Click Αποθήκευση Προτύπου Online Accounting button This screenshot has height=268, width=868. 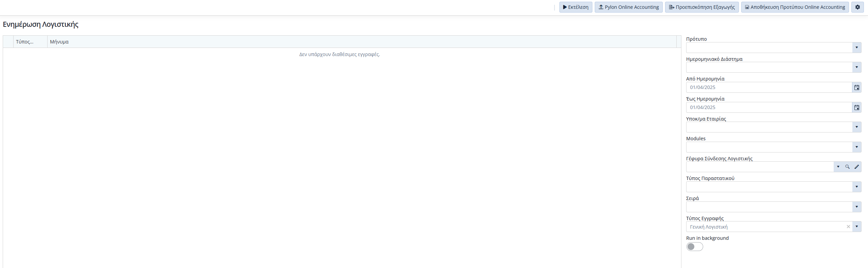tap(795, 7)
